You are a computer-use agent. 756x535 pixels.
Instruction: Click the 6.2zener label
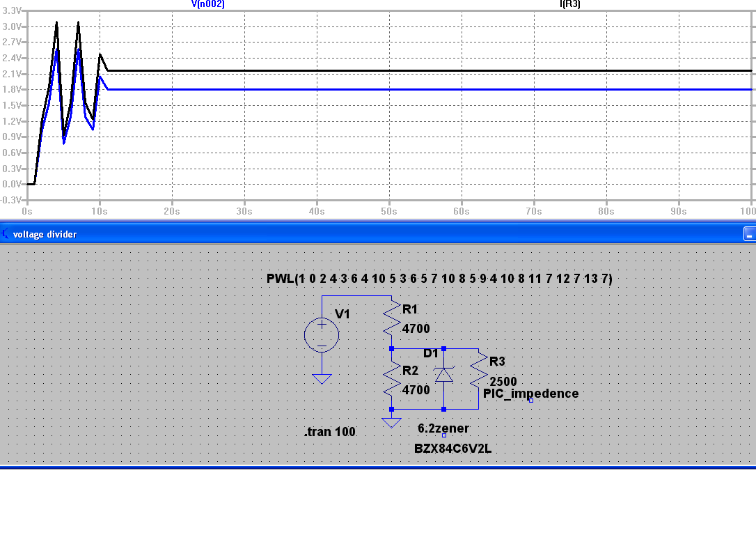coord(443,428)
